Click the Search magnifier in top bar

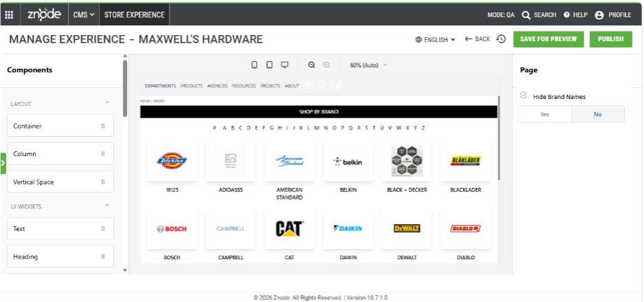point(526,15)
